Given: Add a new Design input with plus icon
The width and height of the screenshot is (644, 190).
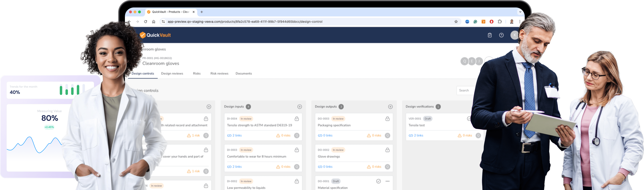Looking at the screenshot, I should tap(299, 107).
